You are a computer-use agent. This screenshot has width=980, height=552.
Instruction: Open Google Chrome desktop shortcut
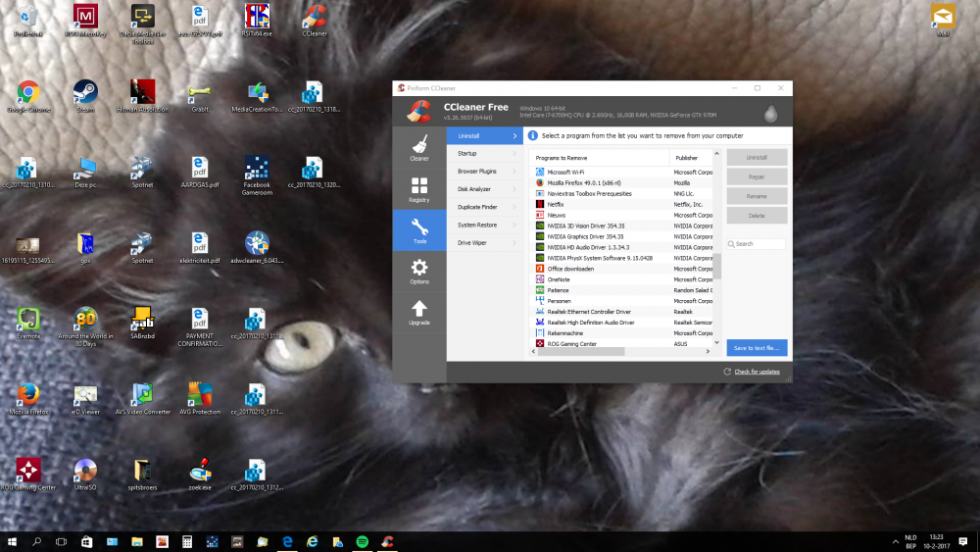(27, 96)
